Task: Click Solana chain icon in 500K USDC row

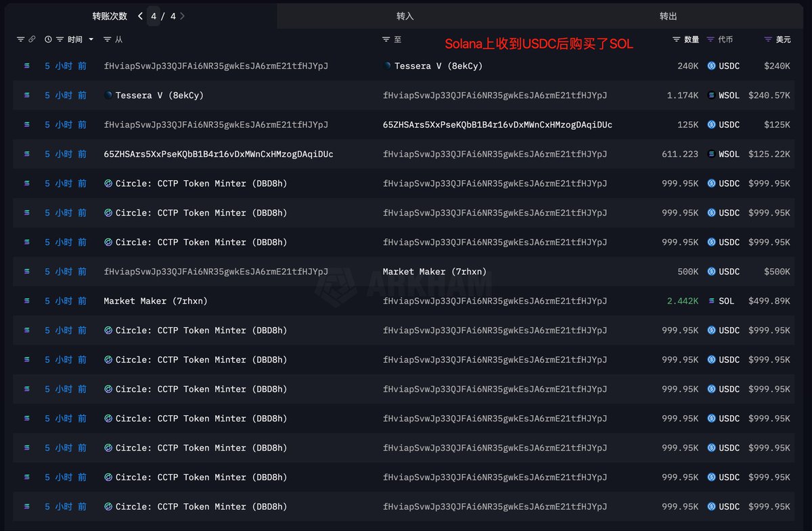Action: pos(27,272)
